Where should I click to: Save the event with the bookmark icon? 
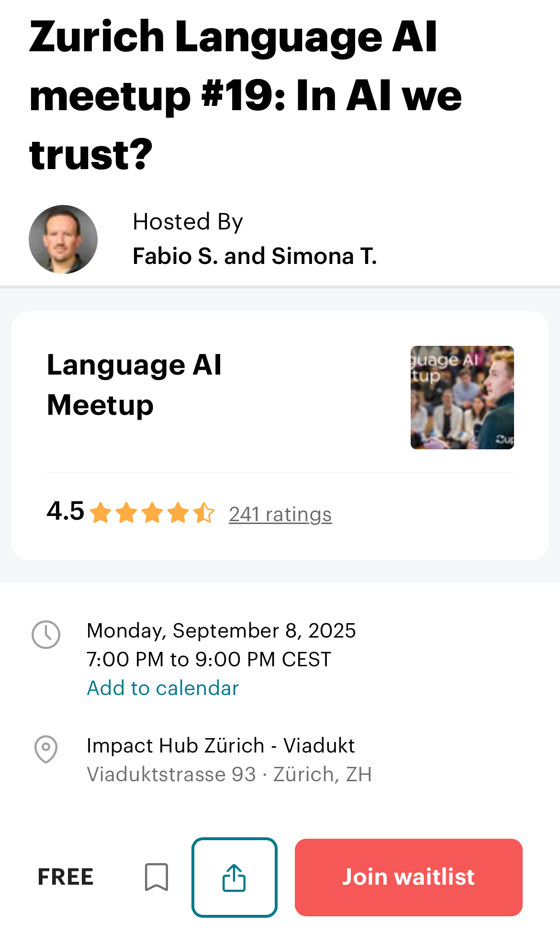157,877
